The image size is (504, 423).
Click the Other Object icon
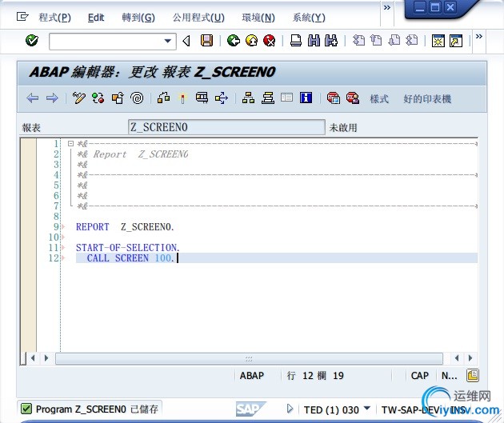(x=118, y=98)
